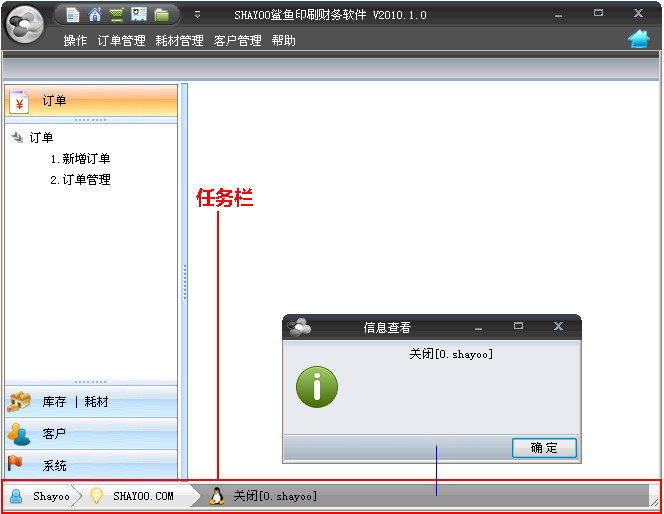Select 2.订单管理 in the tree
Viewport: 664px width, 514px height.
coord(80,180)
